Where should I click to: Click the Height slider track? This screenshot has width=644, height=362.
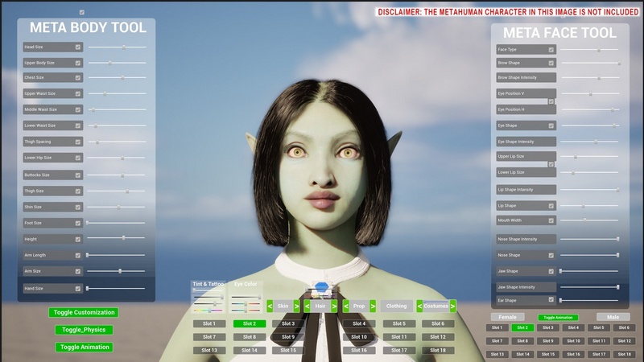(117, 238)
